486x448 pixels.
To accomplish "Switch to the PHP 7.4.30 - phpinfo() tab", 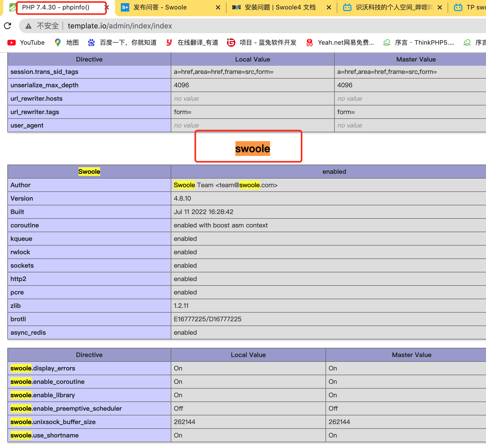I will tap(56, 7).
